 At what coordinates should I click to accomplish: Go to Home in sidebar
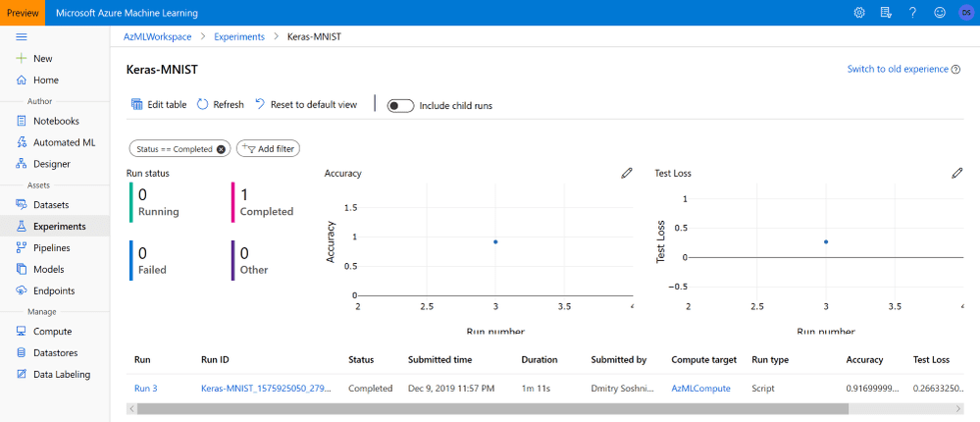click(x=46, y=80)
